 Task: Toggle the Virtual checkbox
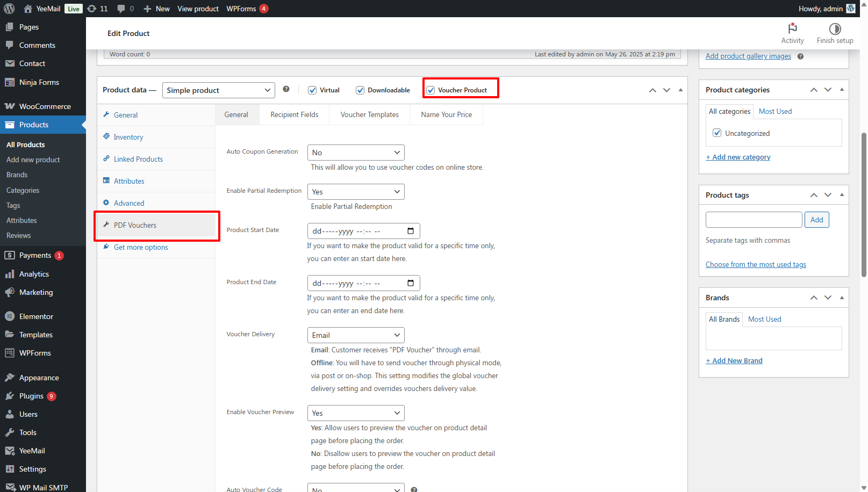pyautogui.click(x=312, y=90)
